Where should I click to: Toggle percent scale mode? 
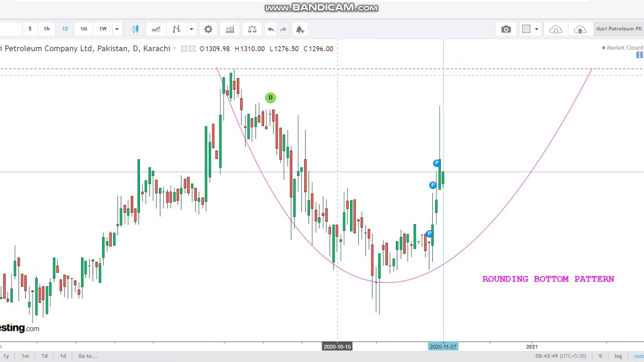(600, 356)
